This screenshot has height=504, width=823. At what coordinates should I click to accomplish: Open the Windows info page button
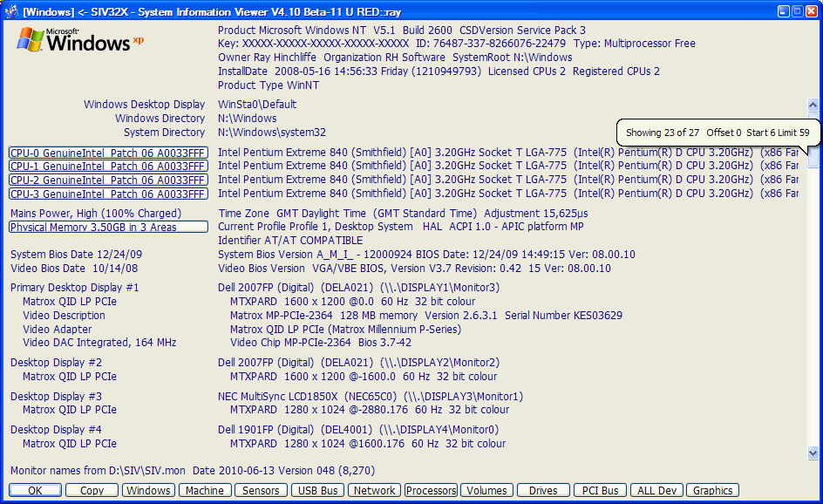point(148,490)
